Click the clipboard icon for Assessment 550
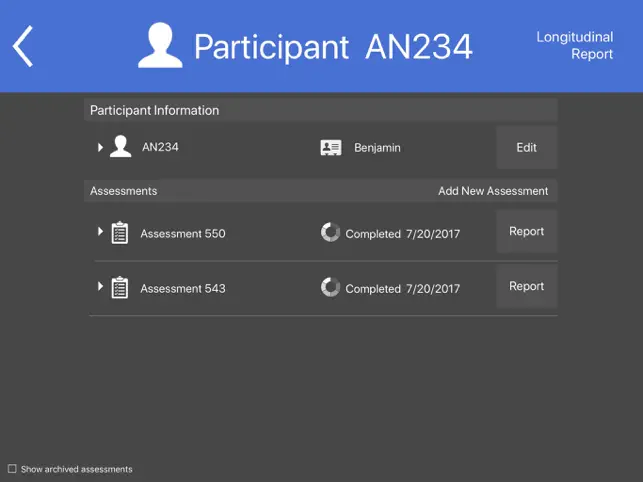Screen dimensions: 643x482 120,233
